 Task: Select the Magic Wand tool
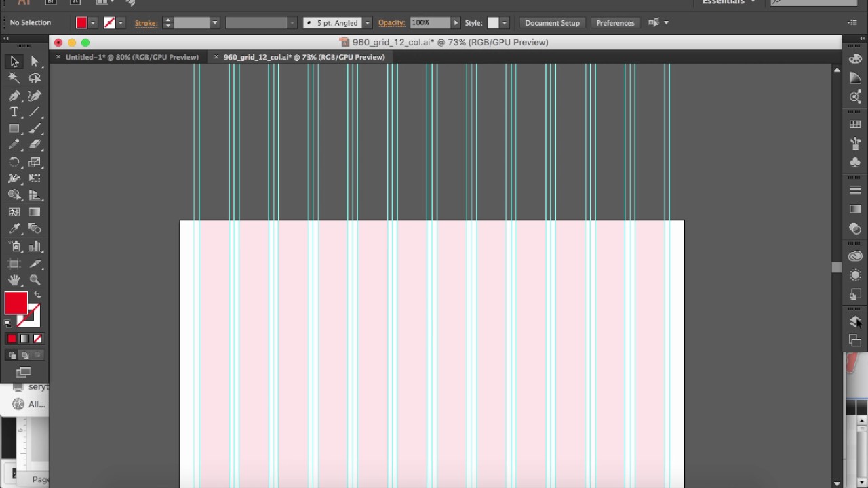[14, 79]
